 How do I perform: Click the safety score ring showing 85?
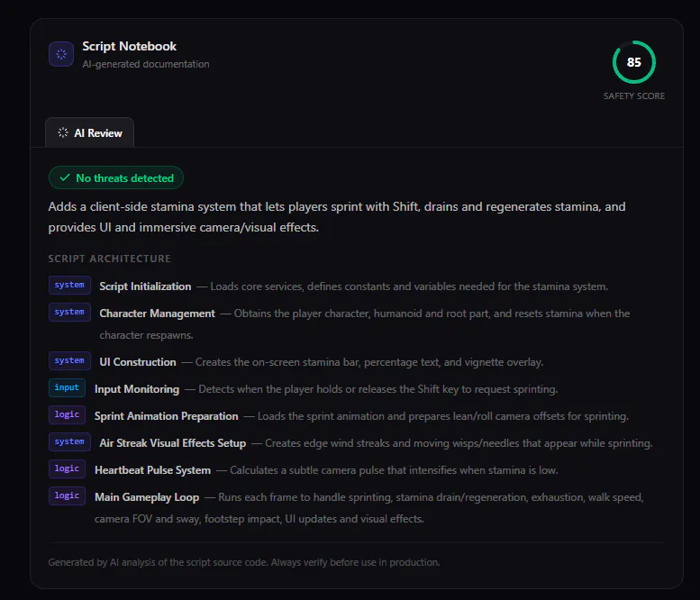coord(634,62)
